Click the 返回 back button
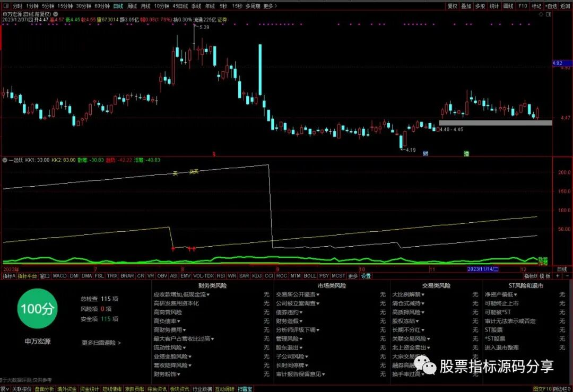The width and height of the screenshot is (573, 392). coord(566,6)
